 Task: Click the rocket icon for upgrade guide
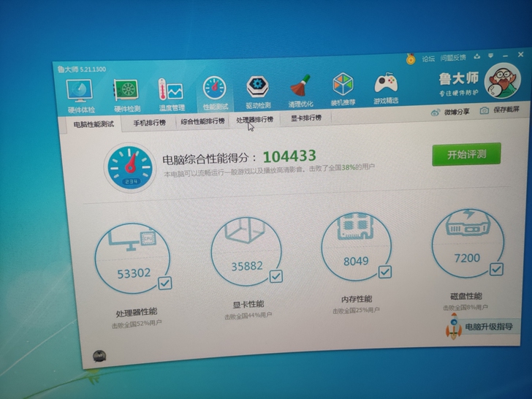coord(454,326)
